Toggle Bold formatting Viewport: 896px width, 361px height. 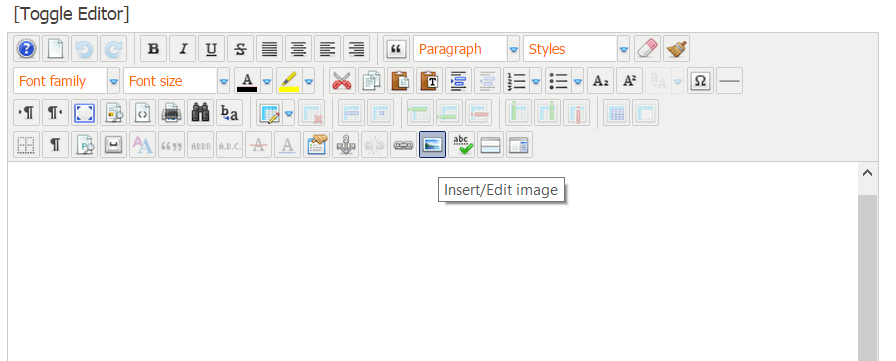coord(153,49)
